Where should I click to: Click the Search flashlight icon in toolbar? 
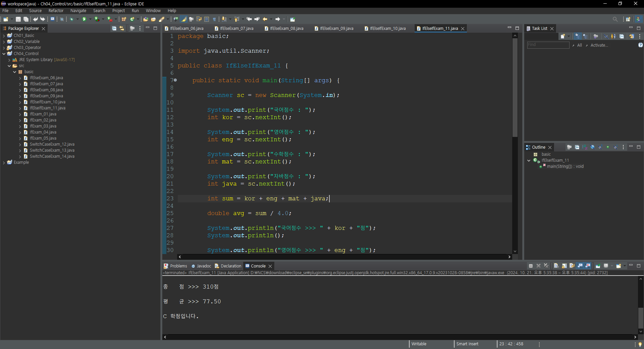pos(161,19)
